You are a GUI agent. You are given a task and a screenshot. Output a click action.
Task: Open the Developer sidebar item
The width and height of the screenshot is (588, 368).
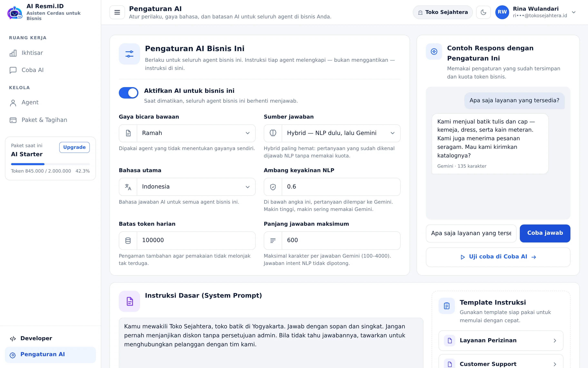[x=50, y=339]
